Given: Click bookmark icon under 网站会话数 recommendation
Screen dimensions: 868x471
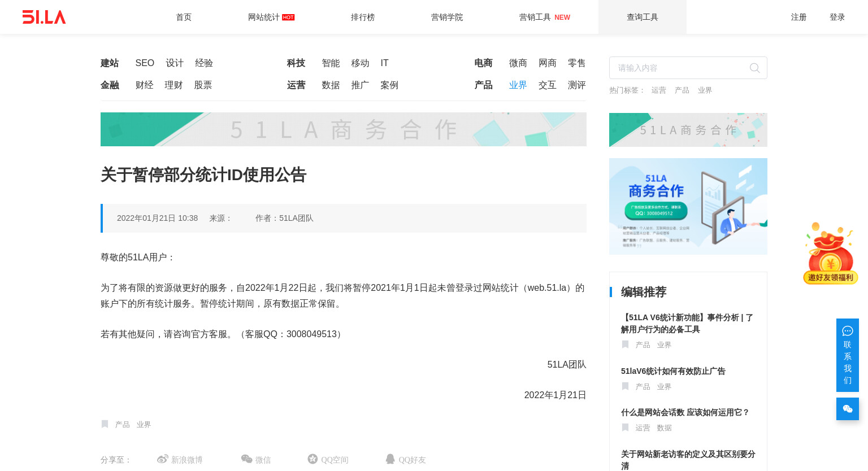Looking at the screenshot, I should click(625, 428).
